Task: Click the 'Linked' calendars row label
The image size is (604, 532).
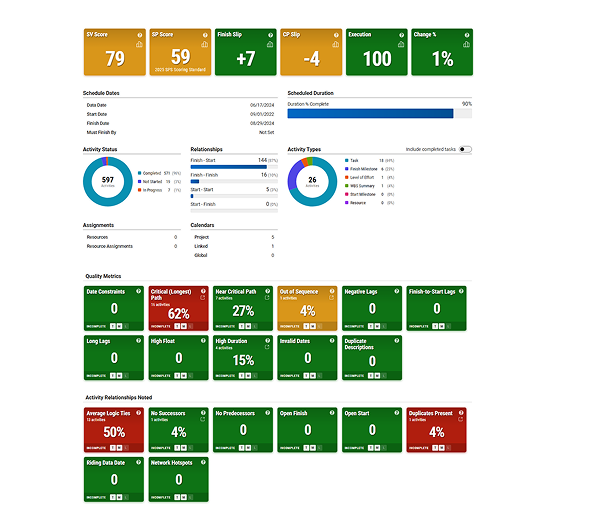Action: tap(201, 246)
